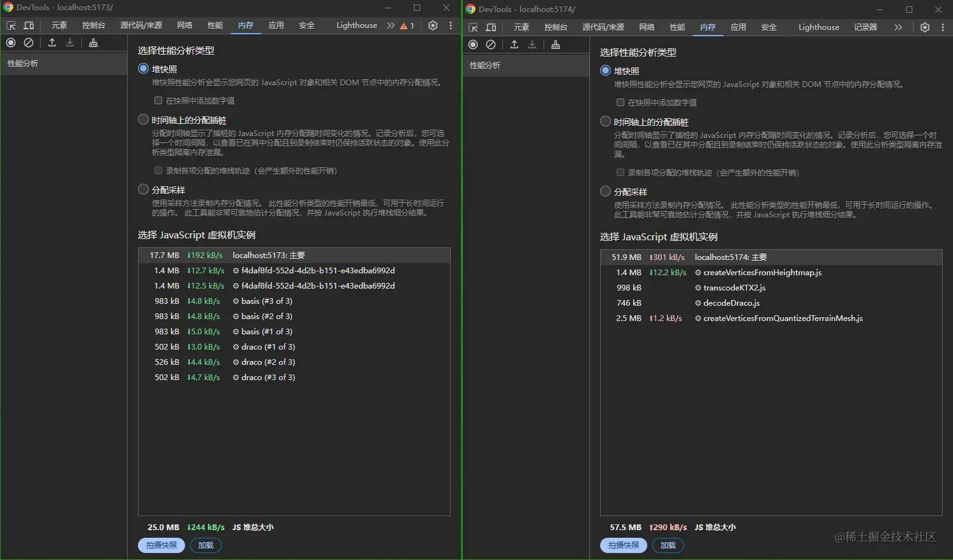
Task: Open 记录器 tab in right window
Action: [x=865, y=27]
